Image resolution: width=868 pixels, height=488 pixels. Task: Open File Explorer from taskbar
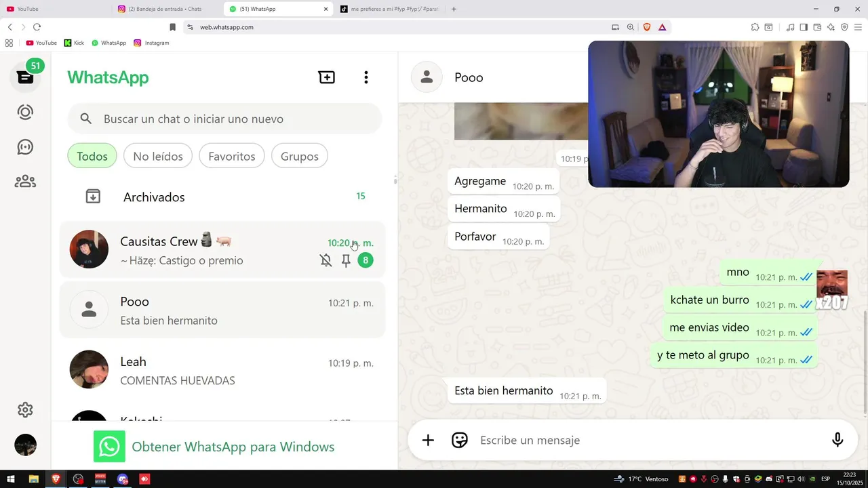coord(33,479)
